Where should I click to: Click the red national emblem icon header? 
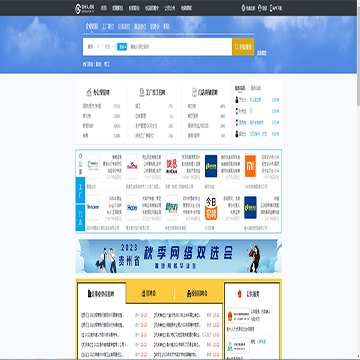(239, 294)
